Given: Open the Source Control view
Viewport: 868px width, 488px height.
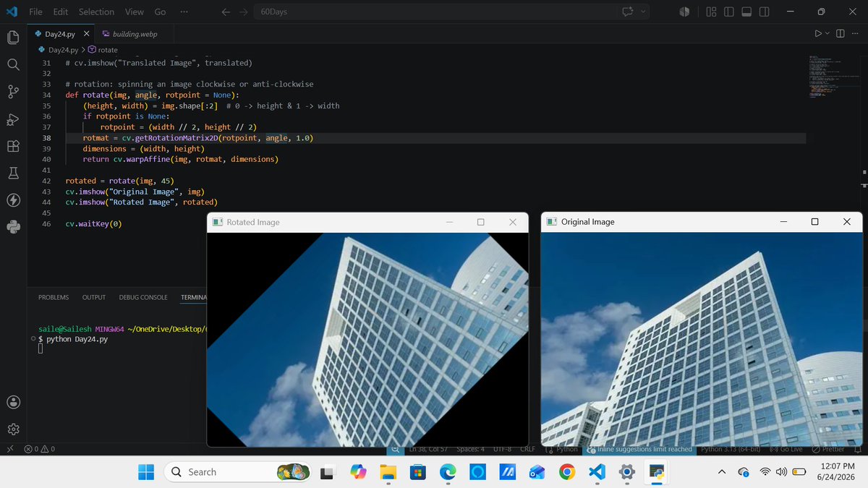Looking at the screenshot, I should click(13, 92).
